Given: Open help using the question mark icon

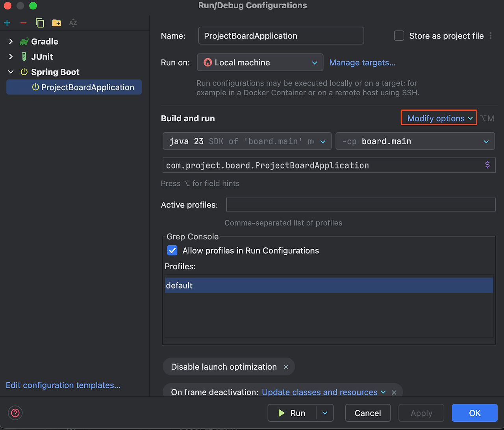Looking at the screenshot, I should (x=15, y=413).
